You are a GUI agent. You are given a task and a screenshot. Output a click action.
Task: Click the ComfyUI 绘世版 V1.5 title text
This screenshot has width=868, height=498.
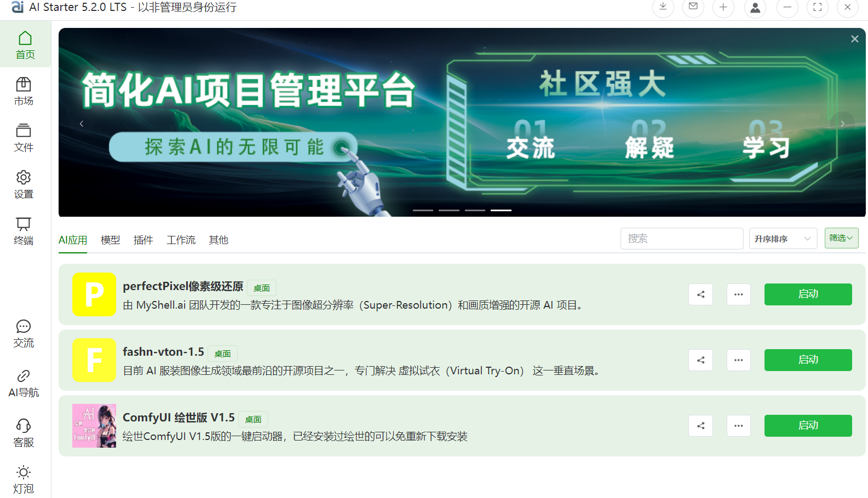[x=179, y=418]
